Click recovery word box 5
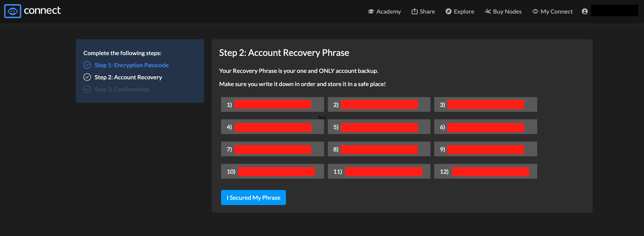Image resolution: width=644 pixels, height=236 pixels. point(379,127)
